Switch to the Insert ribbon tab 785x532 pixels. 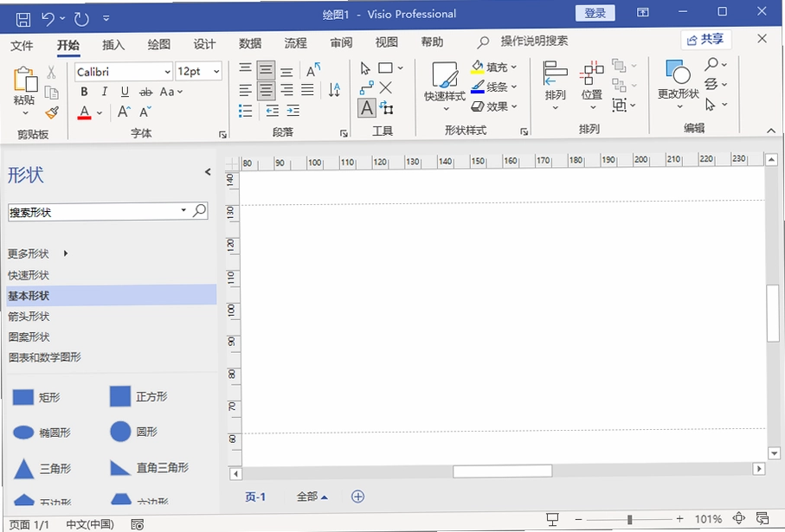(113, 44)
